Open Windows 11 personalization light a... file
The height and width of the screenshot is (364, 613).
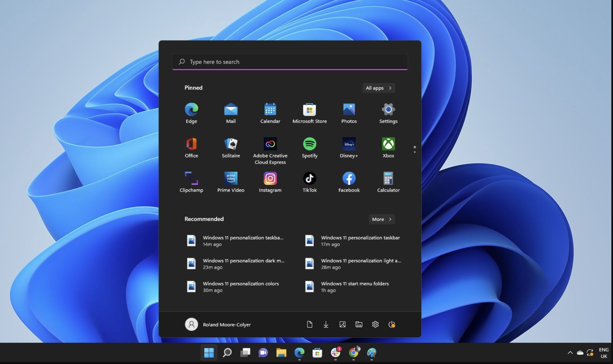(353, 264)
